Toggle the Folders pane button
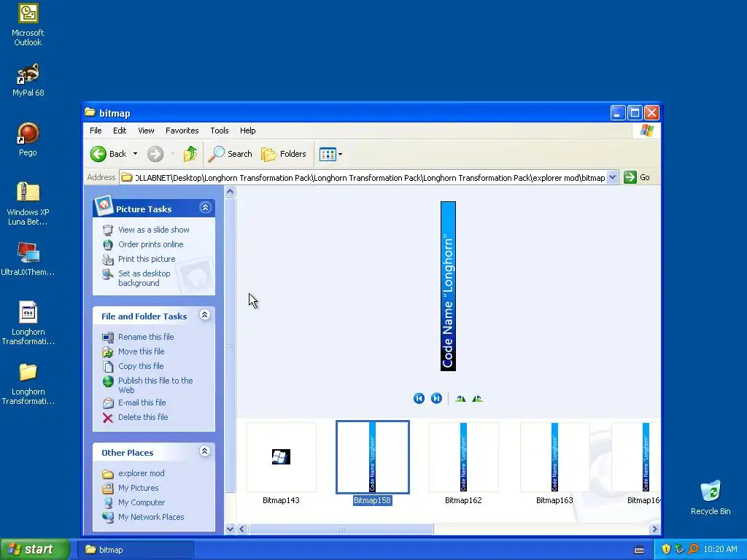 284,154
